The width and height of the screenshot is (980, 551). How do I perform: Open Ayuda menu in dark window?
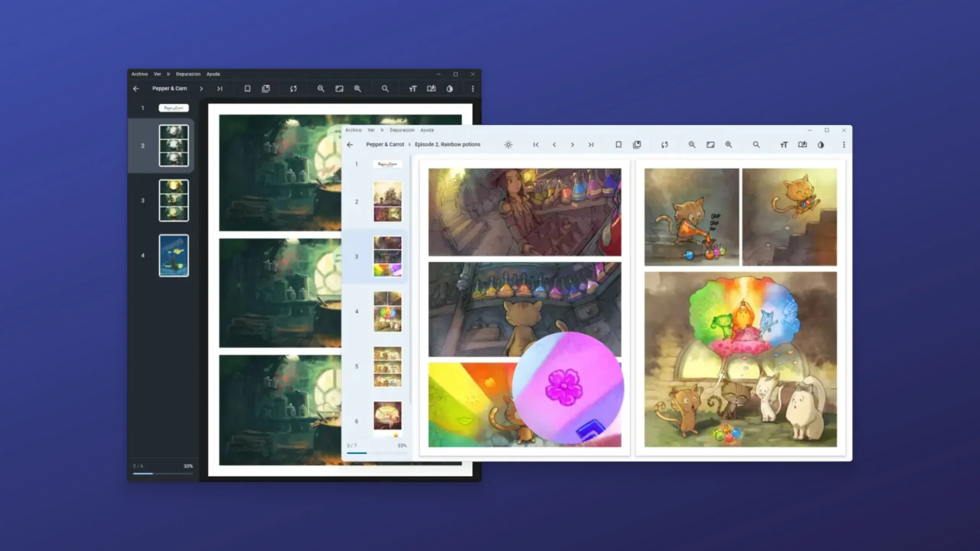(x=213, y=74)
